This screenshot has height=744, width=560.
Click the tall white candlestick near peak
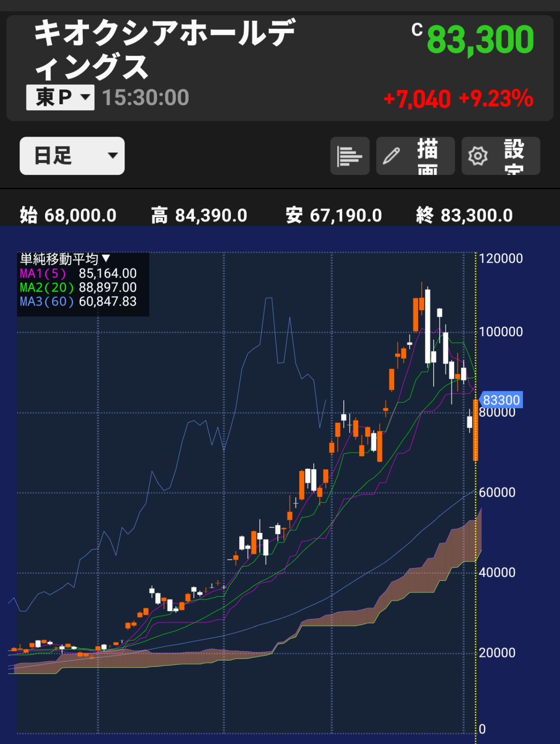tap(427, 326)
